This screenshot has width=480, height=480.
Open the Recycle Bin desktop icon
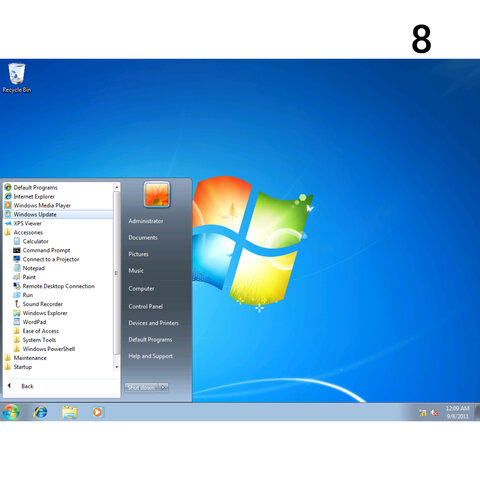(x=16, y=78)
